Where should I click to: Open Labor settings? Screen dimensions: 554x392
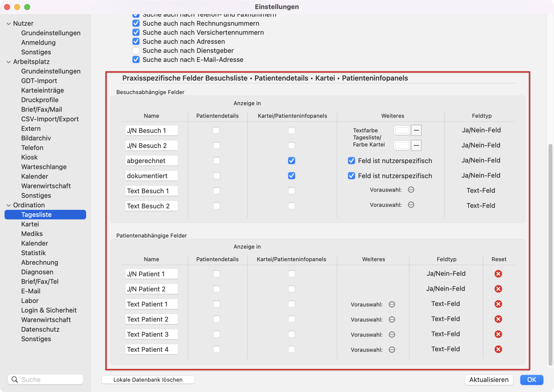[x=30, y=301]
